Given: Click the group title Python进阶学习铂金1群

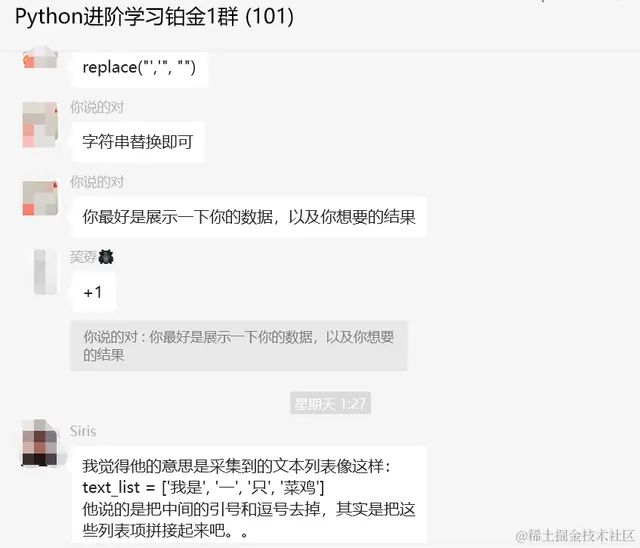Looking at the screenshot, I should point(127,16).
